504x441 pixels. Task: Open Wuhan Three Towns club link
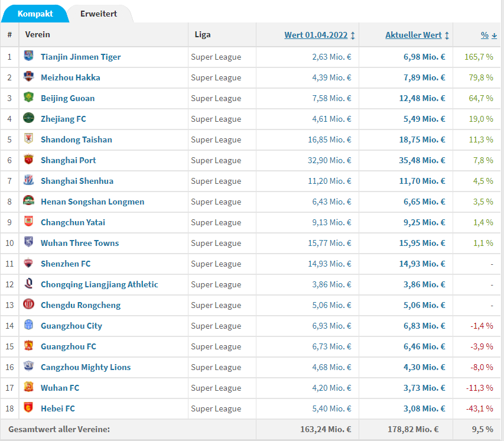click(80, 243)
